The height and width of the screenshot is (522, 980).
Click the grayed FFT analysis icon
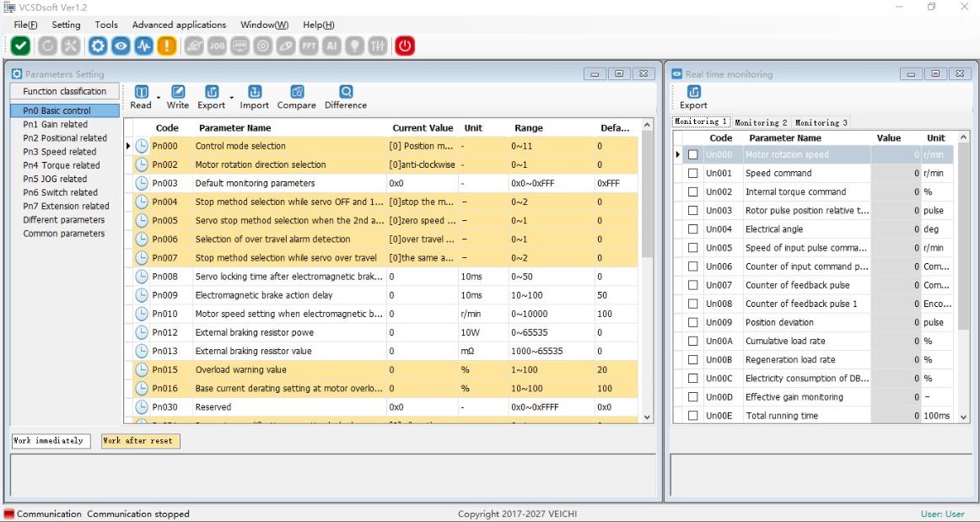click(309, 46)
